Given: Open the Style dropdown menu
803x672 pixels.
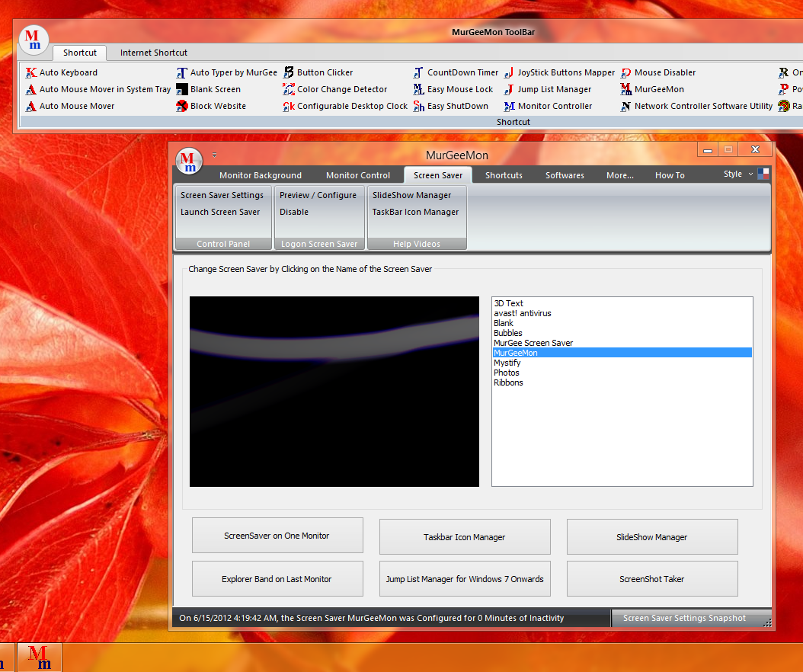Looking at the screenshot, I should tap(738, 174).
